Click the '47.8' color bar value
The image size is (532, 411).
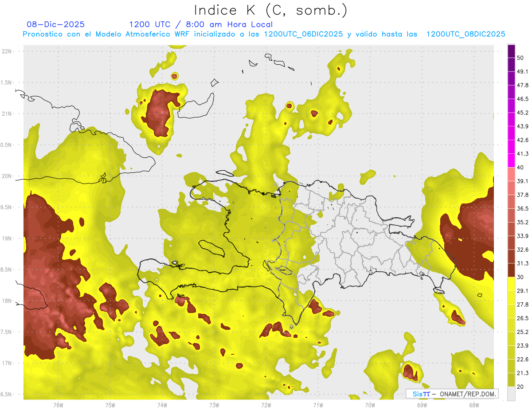[523, 85]
